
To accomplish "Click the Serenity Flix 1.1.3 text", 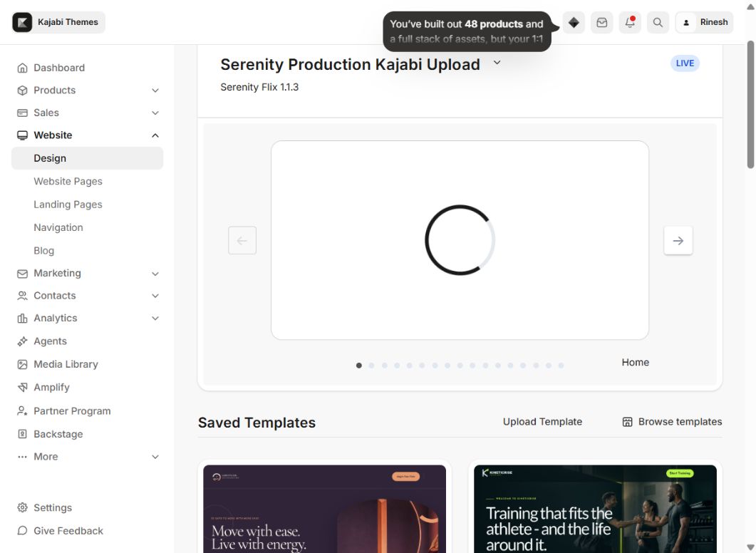I will tap(259, 87).
